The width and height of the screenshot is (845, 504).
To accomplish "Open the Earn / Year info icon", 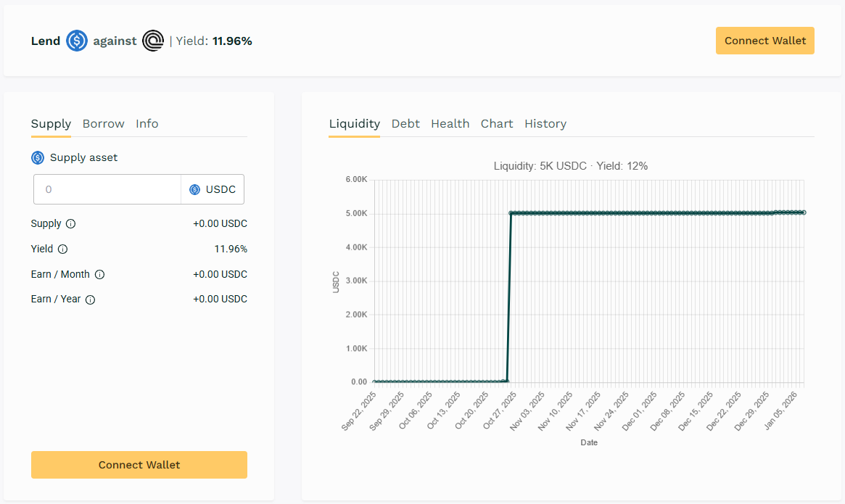I will [91, 299].
